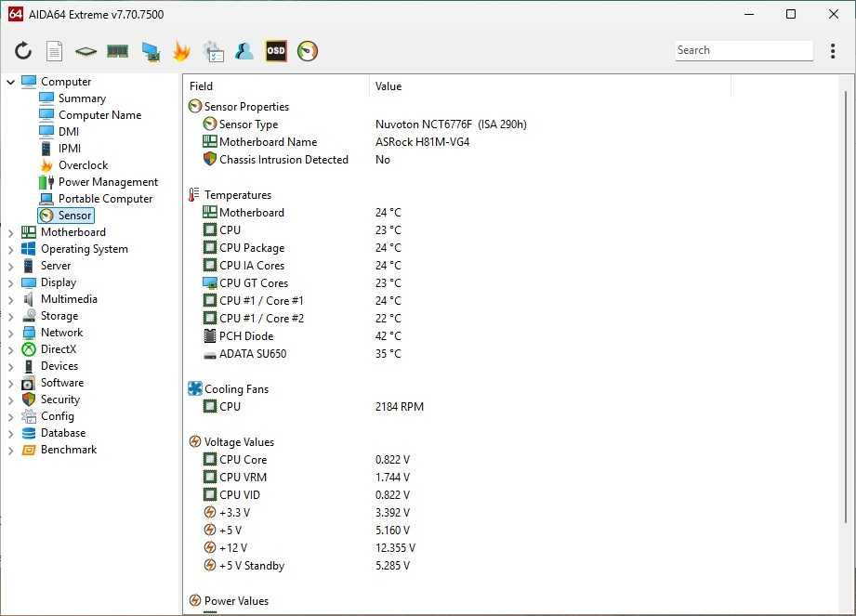
Task: Open the flame stability test icon
Action: 181,51
